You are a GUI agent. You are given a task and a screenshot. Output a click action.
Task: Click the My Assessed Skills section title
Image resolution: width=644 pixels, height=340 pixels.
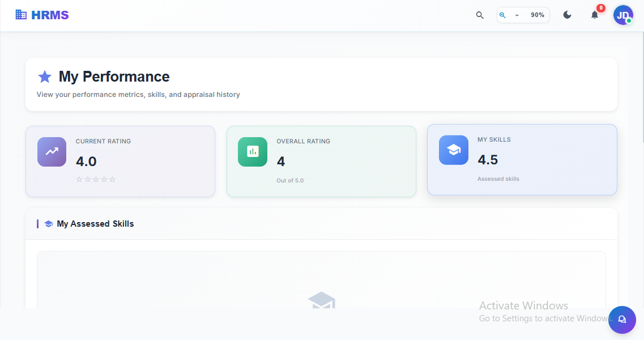[95, 224]
